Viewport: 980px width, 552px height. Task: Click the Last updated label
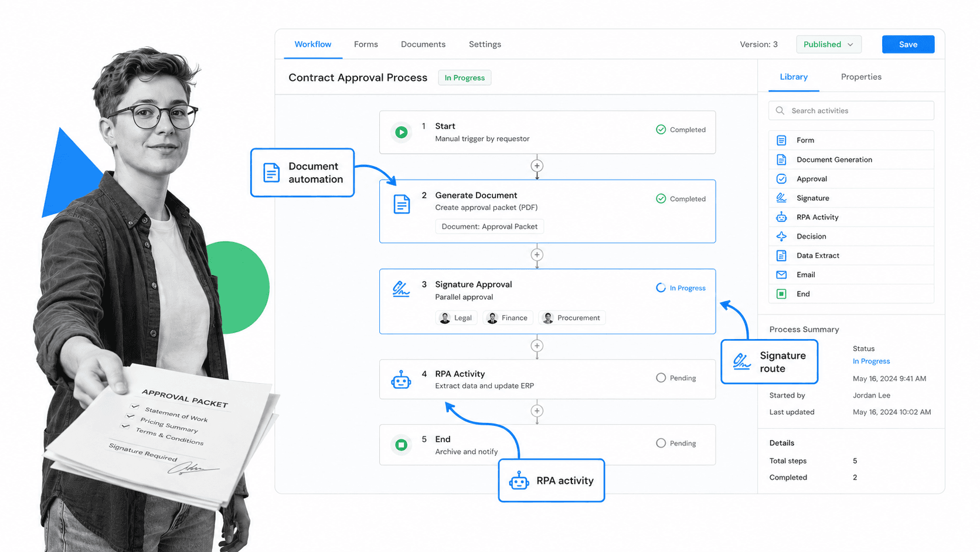(x=792, y=412)
